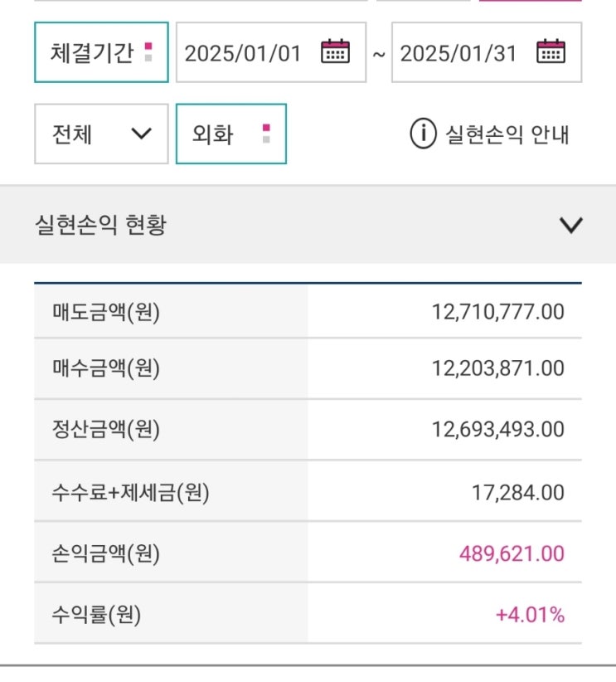The width and height of the screenshot is (616, 682).
Task: Open the start date calendar picker
Action: pyautogui.click(x=336, y=52)
